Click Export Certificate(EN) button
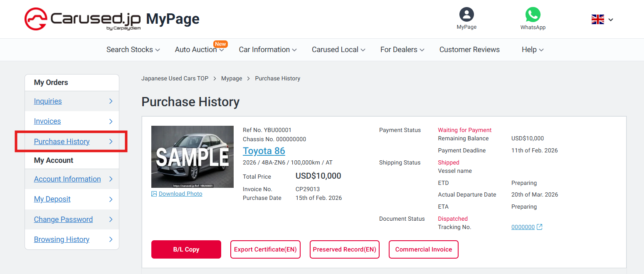Viewport: 644px width, 274px height. (x=265, y=249)
